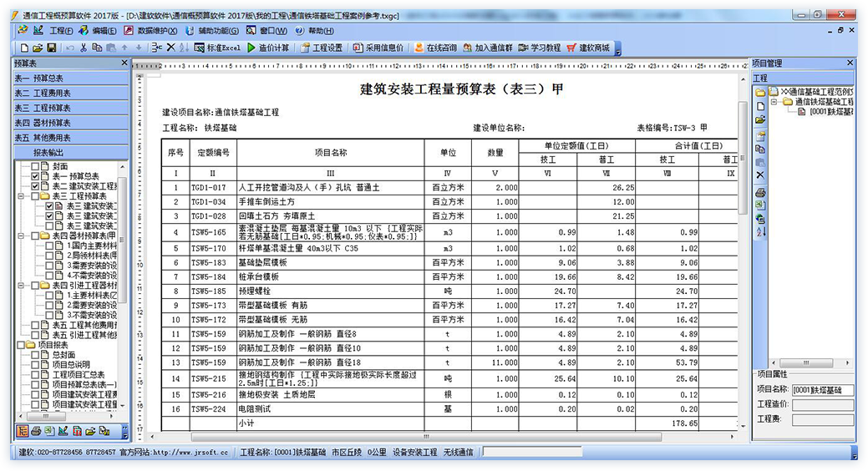Viewport: 868px width, 471px height.
Task: Open the 辅助功能(G) menu
Action: tap(218, 31)
